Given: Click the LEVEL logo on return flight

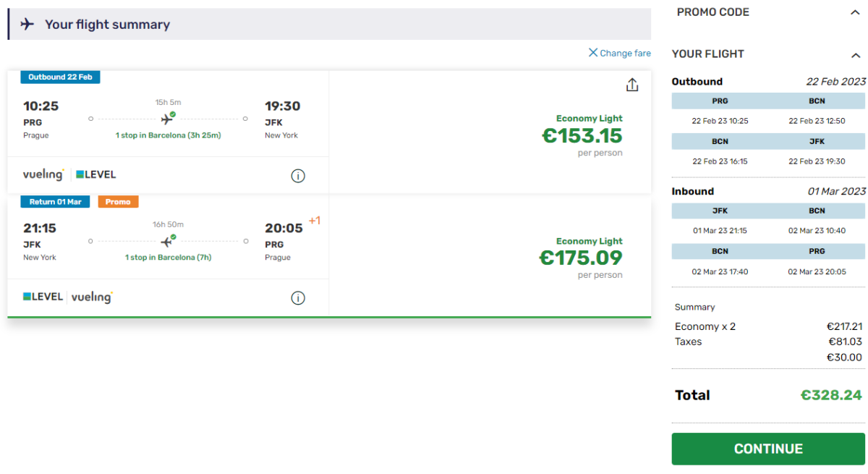Looking at the screenshot, I should tap(43, 297).
